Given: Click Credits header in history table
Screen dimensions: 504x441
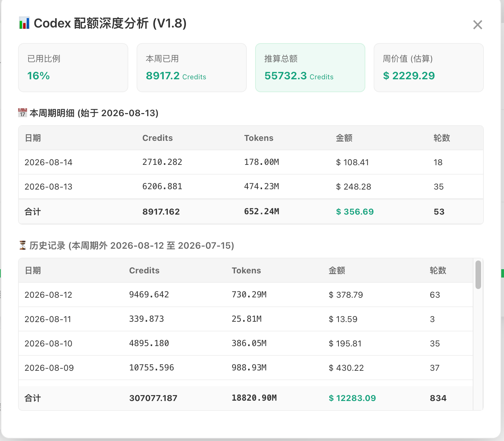Looking at the screenshot, I should (144, 271).
